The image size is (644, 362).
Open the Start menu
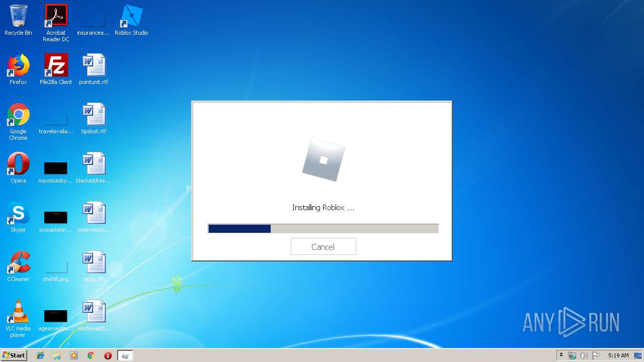[x=14, y=355]
